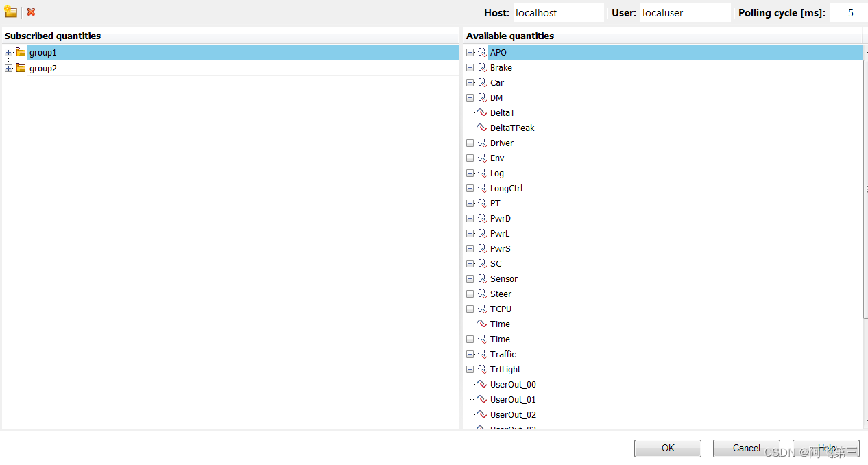
Task: Click the UserOut_02 signal wave icon
Action: pyautogui.click(x=481, y=415)
